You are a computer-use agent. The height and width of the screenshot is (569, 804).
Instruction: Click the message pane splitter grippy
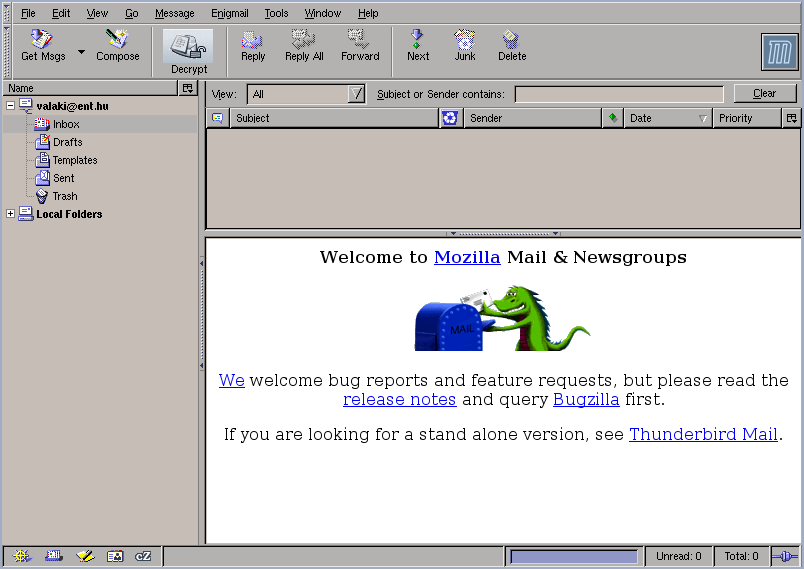tap(503, 234)
